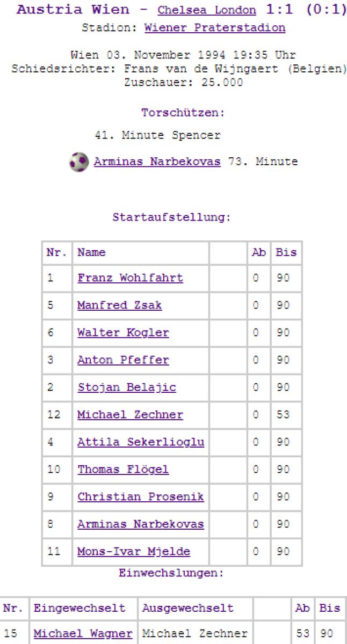This screenshot has width=347, height=644.
Task: Open Manfred Zsak player page
Action: pyautogui.click(x=119, y=305)
